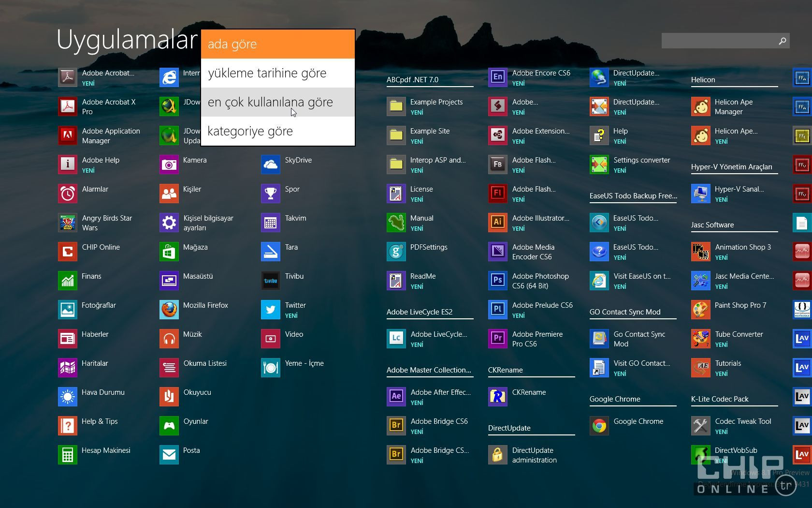Click the 'ABCpdf .NET 7.0' group header
This screenshot has width=812, height=508.
(x=413, y=80)
